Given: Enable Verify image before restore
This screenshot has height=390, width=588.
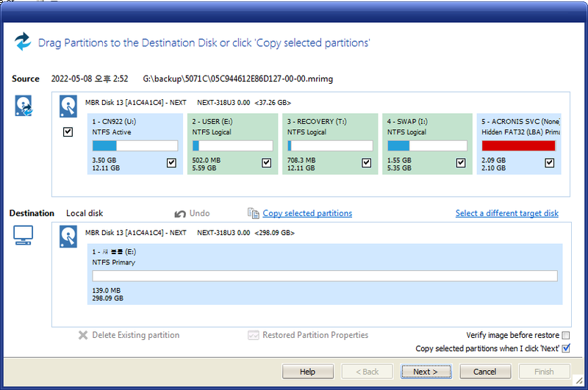Looking at the screenshot, I should pyautogui.click(x=565, y=335).
